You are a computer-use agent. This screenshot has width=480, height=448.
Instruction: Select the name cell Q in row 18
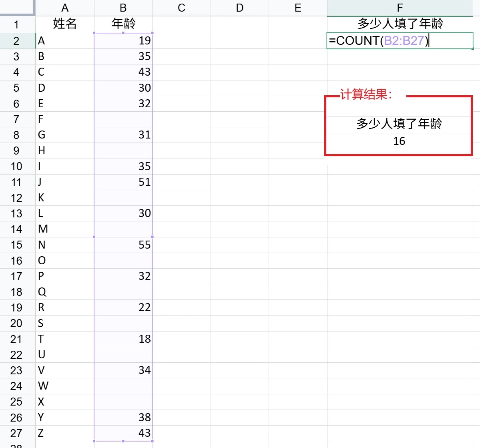[x=65, y=292]
